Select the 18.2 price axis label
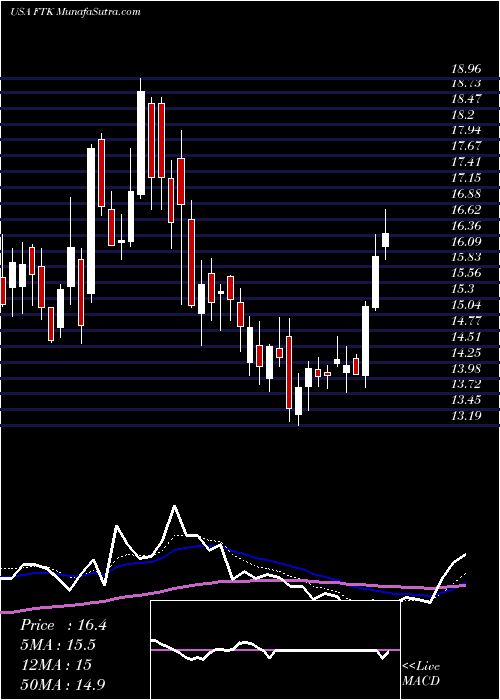This screenshot has width=500, height=700. click(x=462, y=115)
